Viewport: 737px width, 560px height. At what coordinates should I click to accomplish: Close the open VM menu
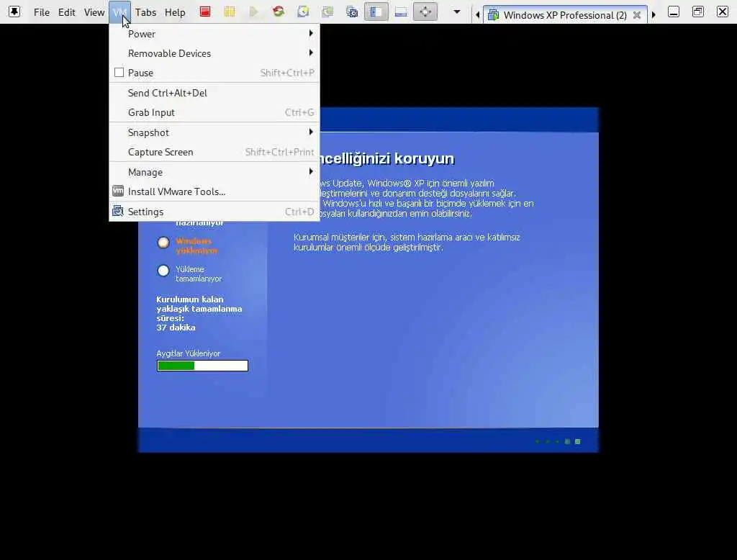120,12
